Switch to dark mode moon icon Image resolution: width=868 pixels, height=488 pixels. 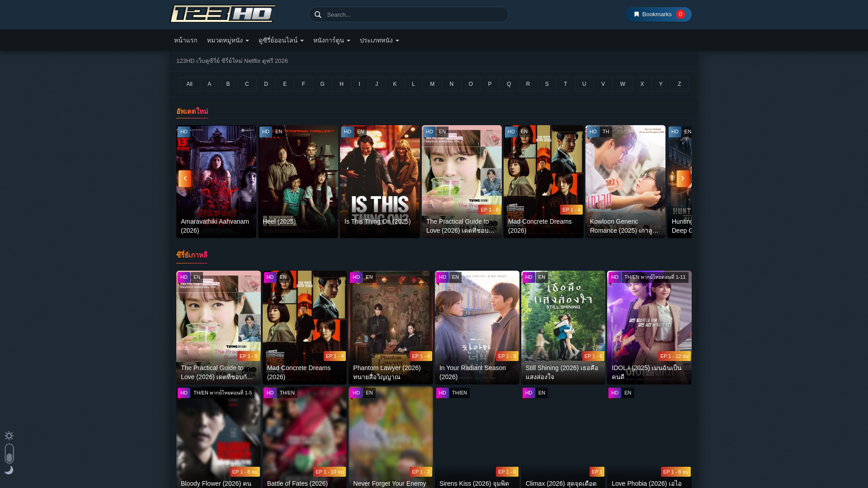pos(9,470)
